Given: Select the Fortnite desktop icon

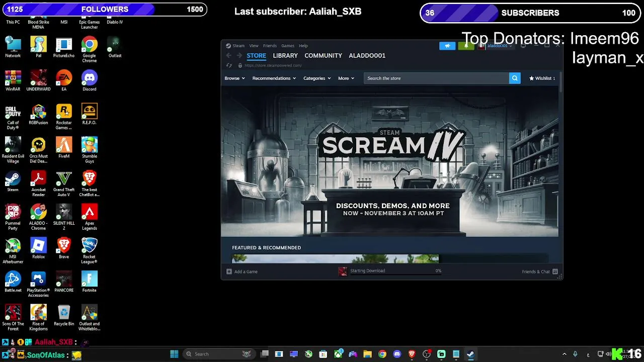Looking at the screenshot, I should 90,282.
